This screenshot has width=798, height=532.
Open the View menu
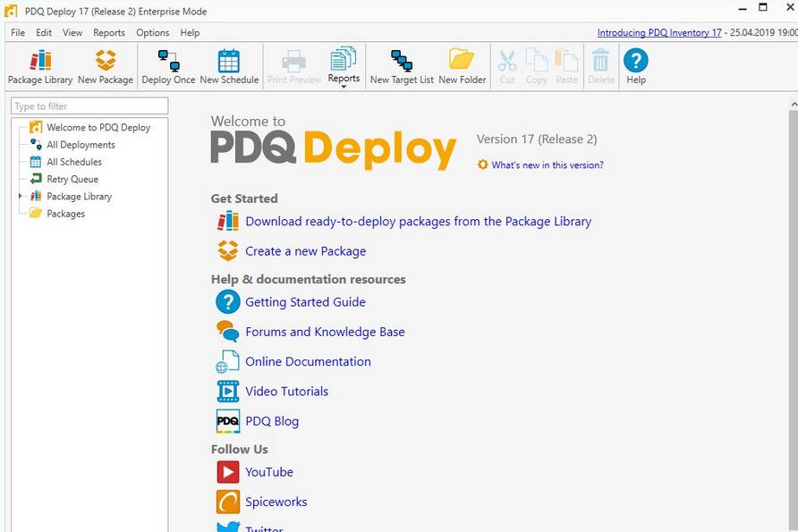(x=72, y=32)
